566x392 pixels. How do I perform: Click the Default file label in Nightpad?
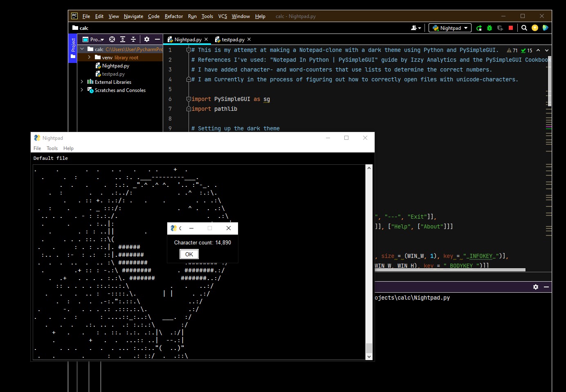pyautogui.click(x=51, y=158)
